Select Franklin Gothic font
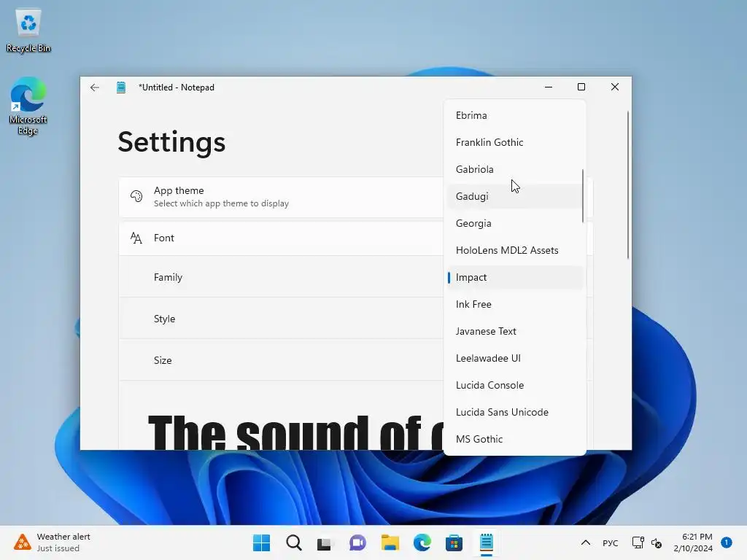The width and height of the screenshot is (747, 560). click(x=515, y=142)
